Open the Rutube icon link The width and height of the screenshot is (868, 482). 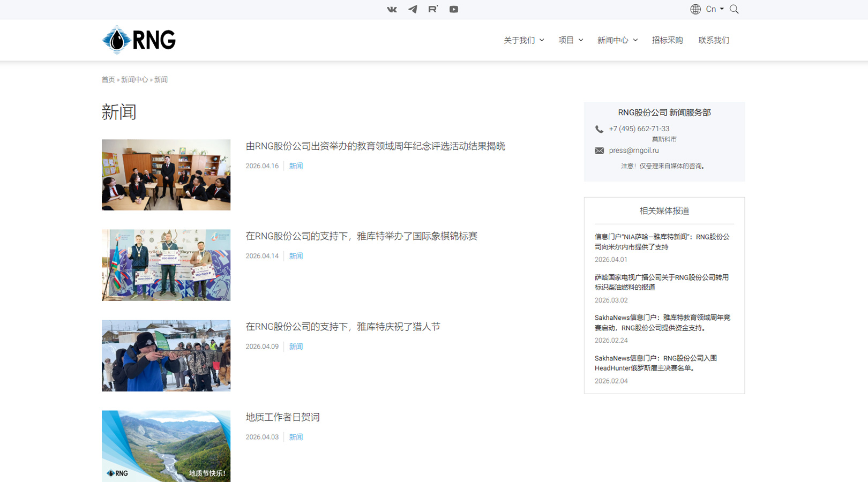pyautogui.click(x=433, y=9)
